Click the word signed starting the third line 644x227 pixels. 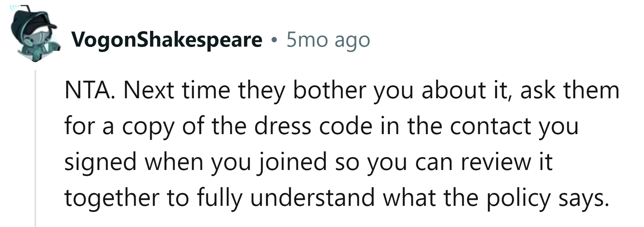tap(100, 162)
